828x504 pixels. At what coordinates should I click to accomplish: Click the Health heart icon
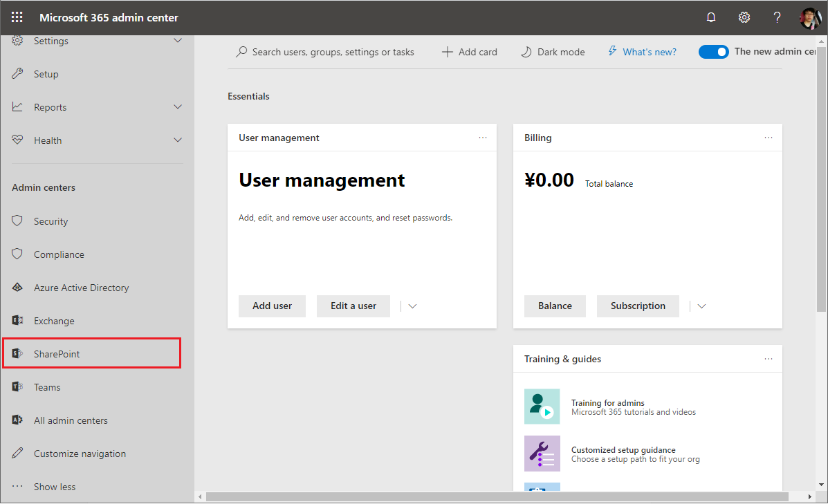coord(17,140)
